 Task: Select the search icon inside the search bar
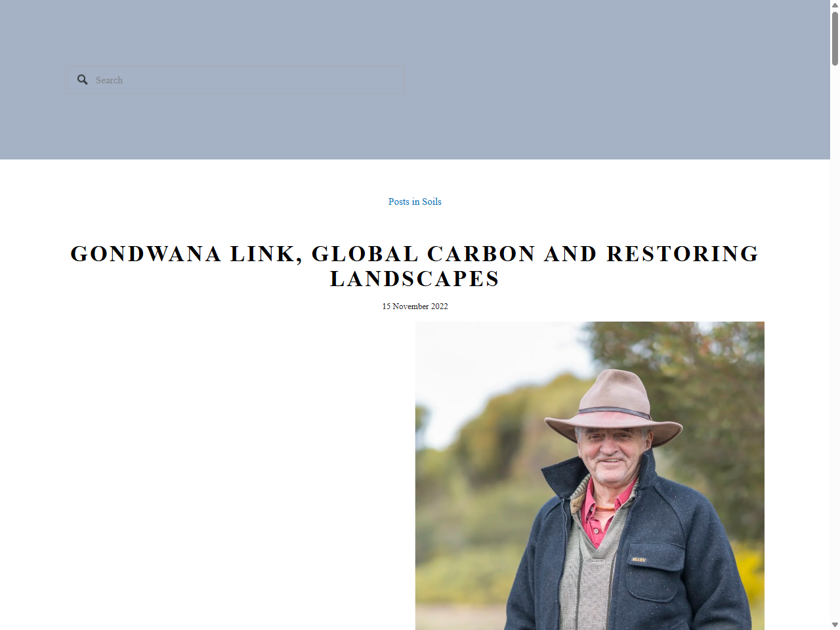82,79
